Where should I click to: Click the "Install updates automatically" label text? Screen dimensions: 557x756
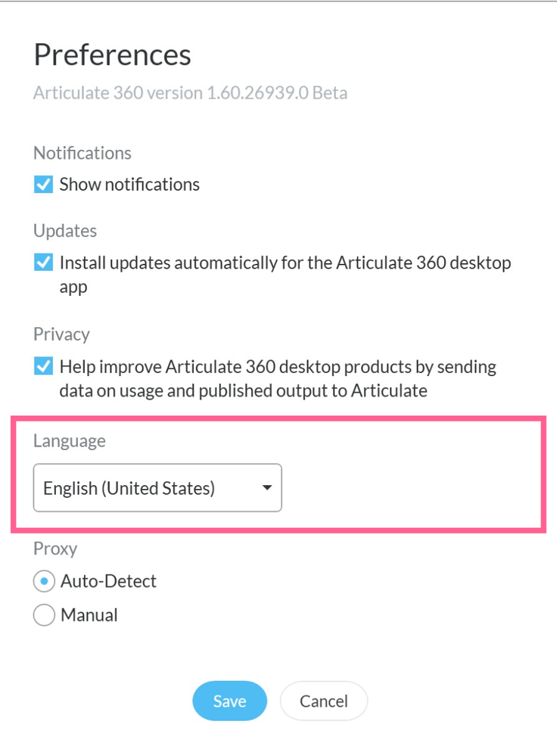[x=285, y=263]
